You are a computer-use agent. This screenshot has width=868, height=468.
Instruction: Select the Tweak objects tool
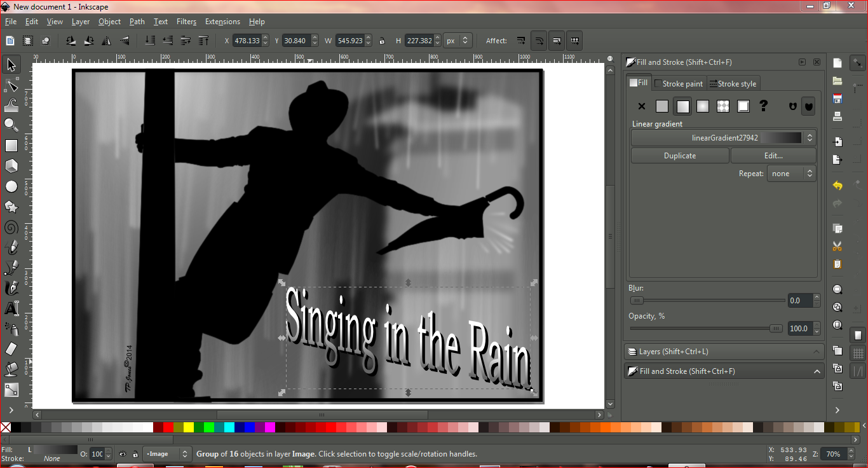click(x=11, y=105)
